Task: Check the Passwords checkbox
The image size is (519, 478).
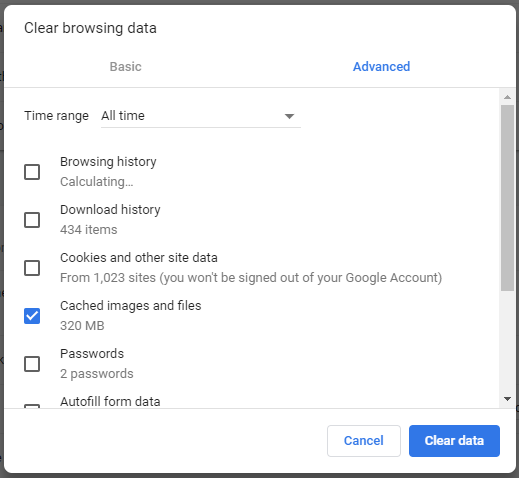Action: [32, 364]
